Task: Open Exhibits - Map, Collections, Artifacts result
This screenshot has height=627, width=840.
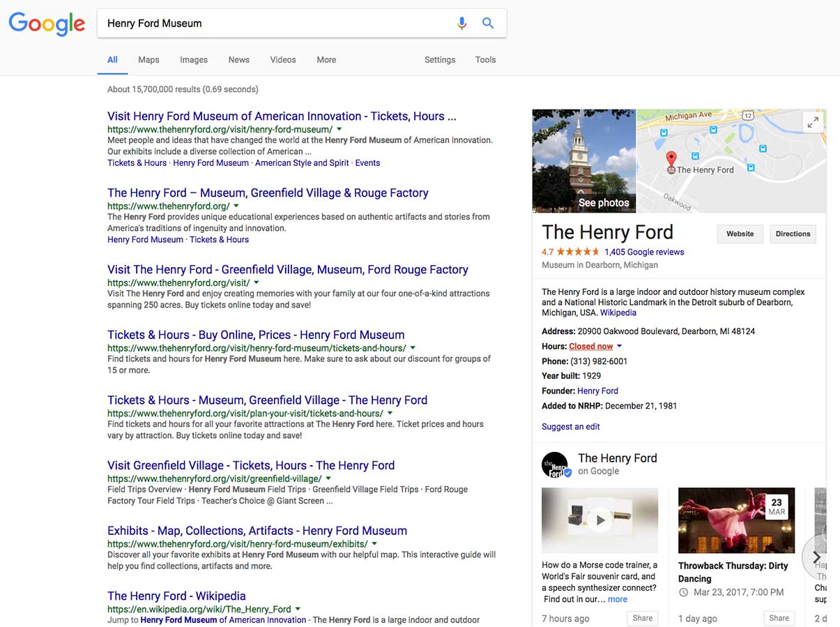Action: point(257,531)
